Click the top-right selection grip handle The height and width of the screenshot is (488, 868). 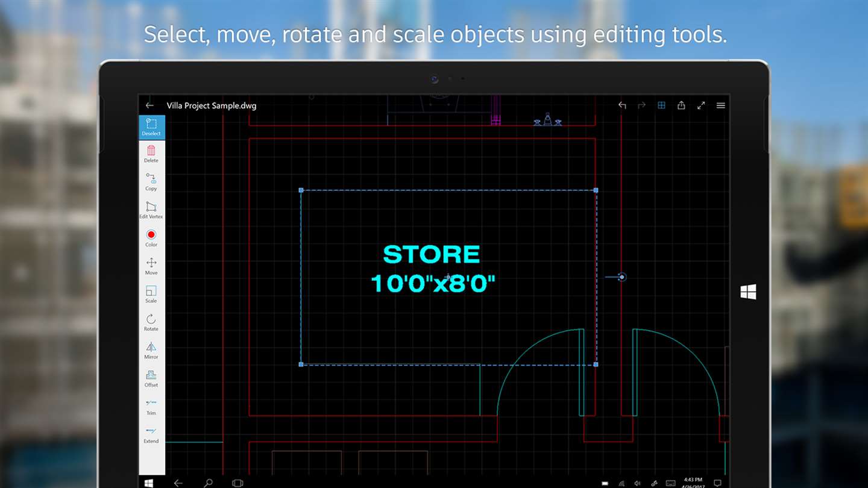596,190
